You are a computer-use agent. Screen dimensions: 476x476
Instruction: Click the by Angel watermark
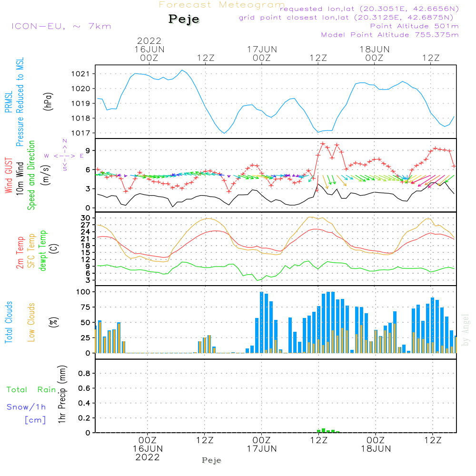466,330
